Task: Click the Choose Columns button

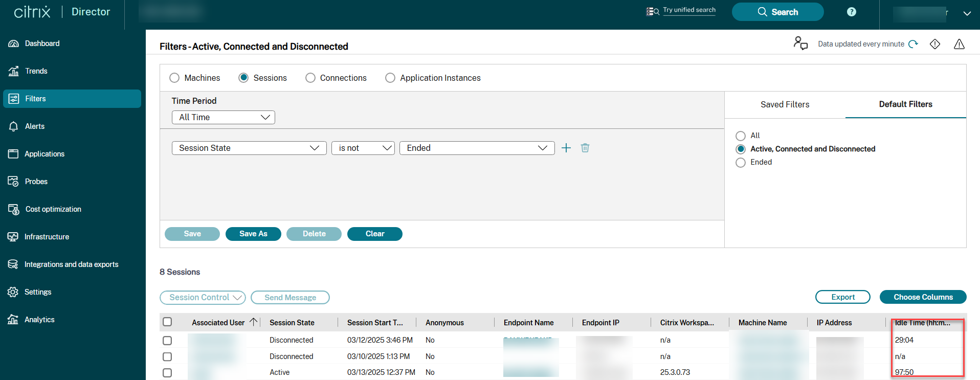Action: pyautogui.click(x=923, y=297)
